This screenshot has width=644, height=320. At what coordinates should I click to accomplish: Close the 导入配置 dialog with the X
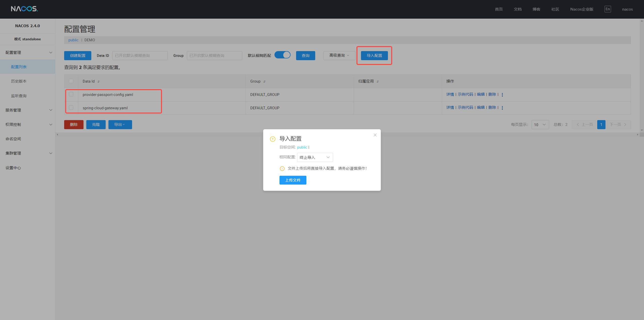coord(375,135)
